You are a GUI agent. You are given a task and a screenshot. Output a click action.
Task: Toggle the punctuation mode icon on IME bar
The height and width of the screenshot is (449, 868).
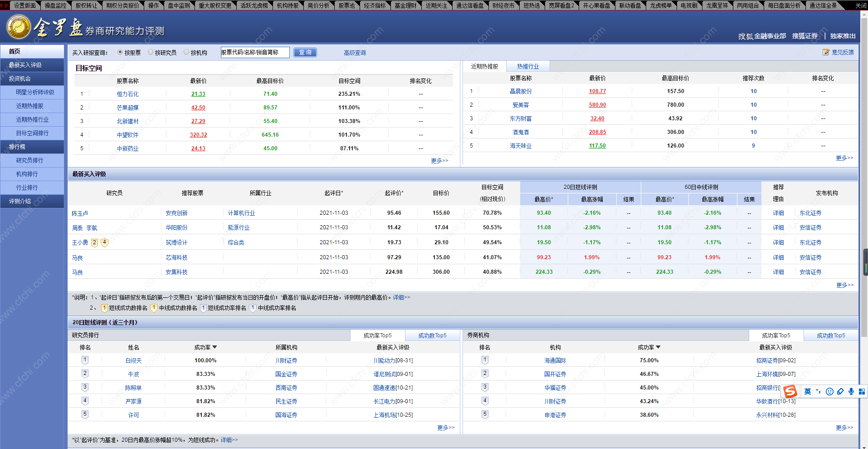[819, 391]
